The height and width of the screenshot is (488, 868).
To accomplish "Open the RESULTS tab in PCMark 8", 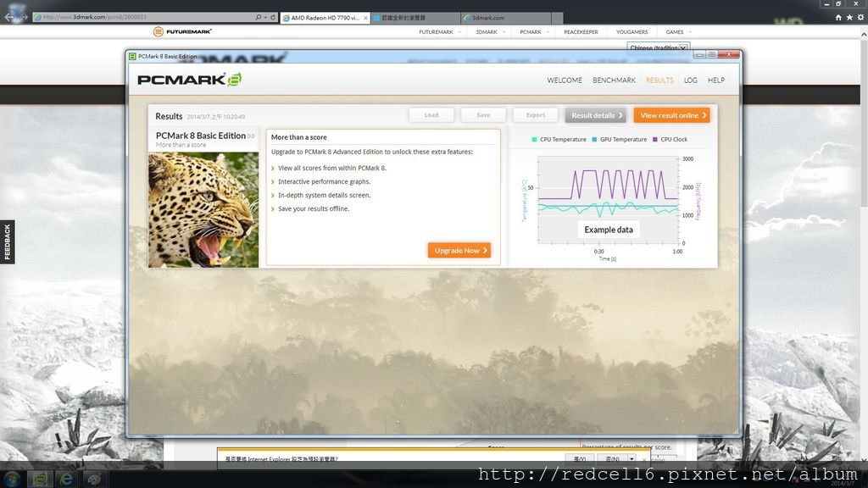I will click(x=659, y=80).
